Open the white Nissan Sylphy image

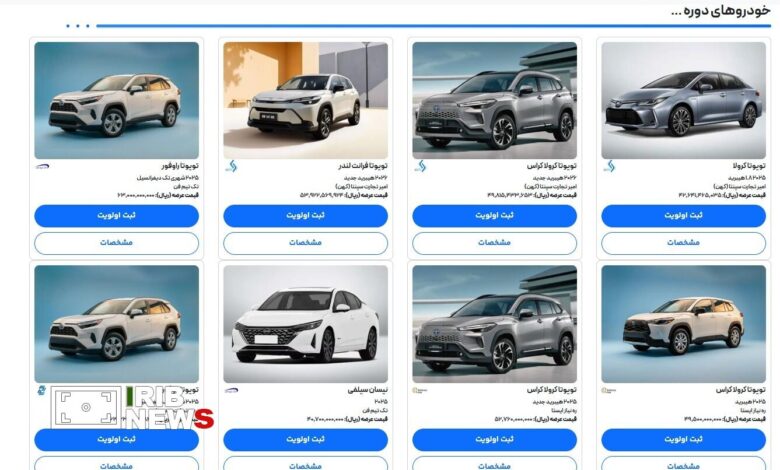(x=305, y=324)
